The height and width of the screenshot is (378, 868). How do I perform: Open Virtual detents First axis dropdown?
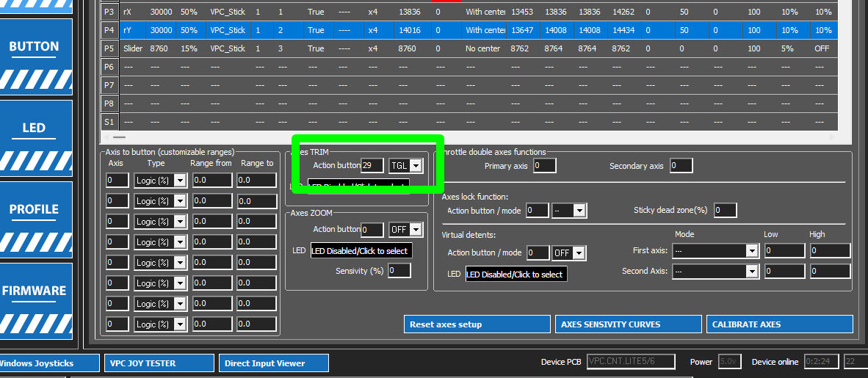[715, 251]
